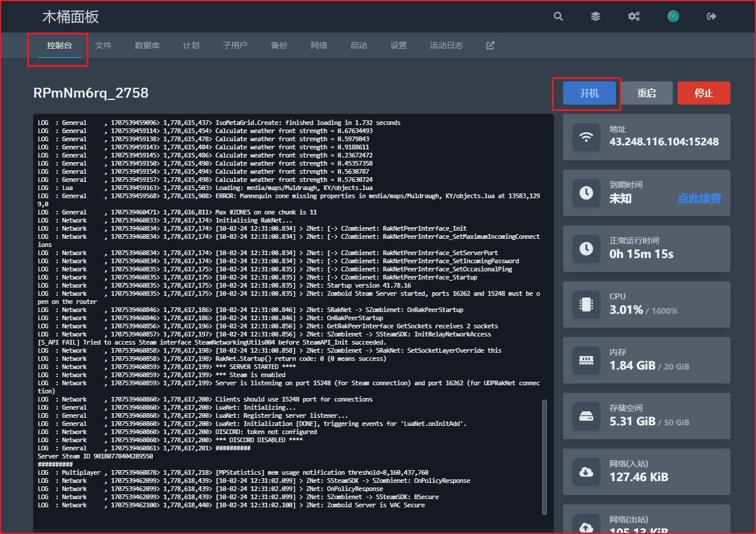756x534 pixels.
Task: Click the storage drive icon
Action: click(586, 416)
